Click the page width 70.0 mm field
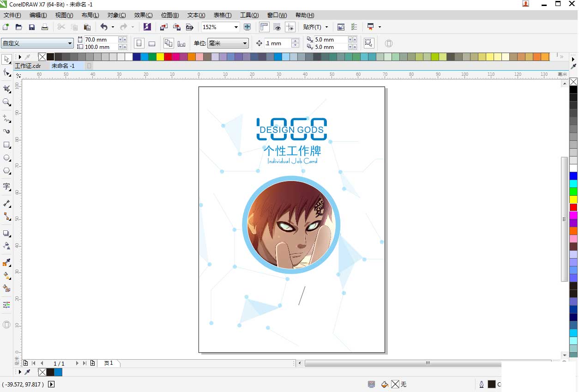The height and width of the screenshot is (392, 579). [x=100, y=40]
